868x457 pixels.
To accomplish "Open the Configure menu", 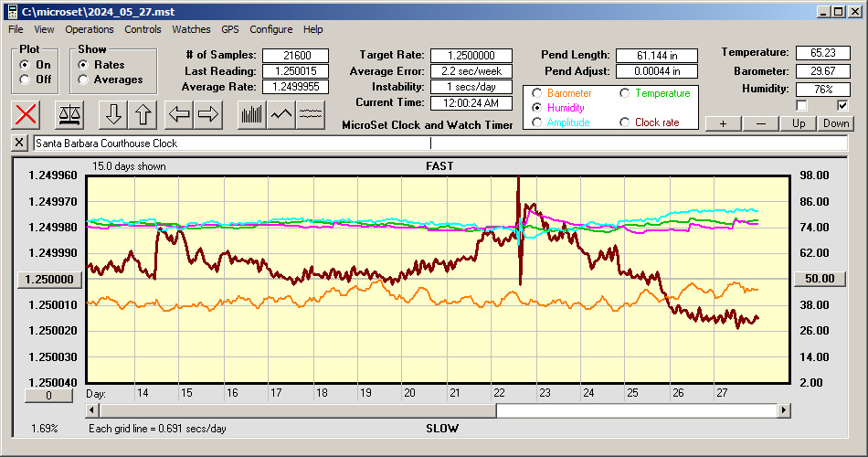I will pyautogui.click(x=271, y=29).
